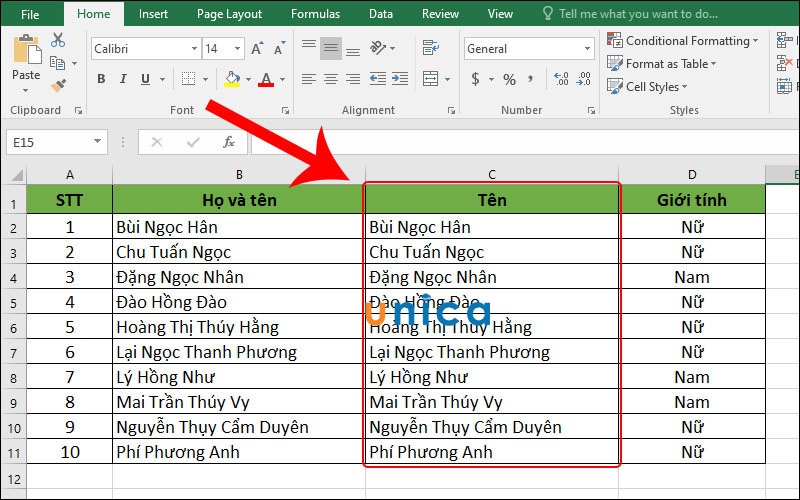Apply red font color
Viewport: 800px width, 500px height.
coord(266,79)
